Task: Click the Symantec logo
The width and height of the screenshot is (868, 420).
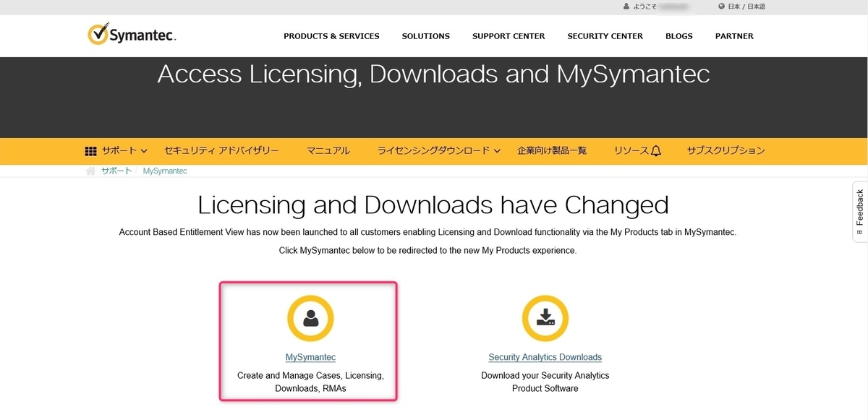Action: point(132,34)
